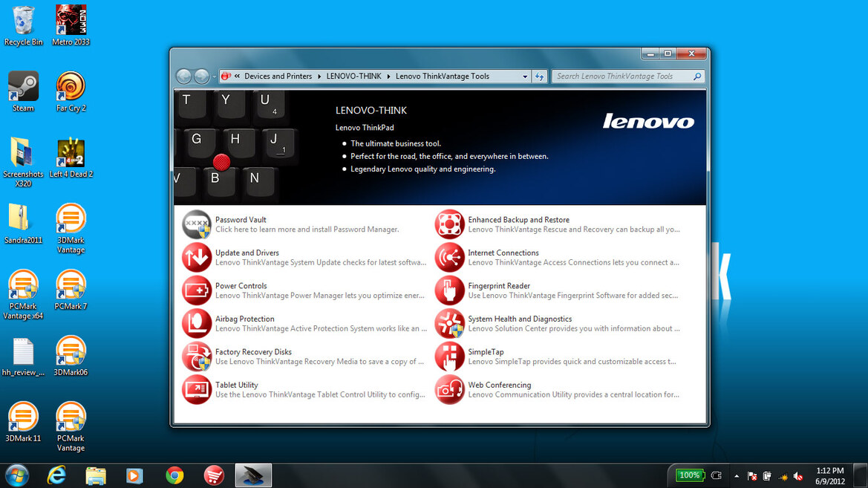
Task: Open the Internet Connections icon
Action: (x=449, y=258)
